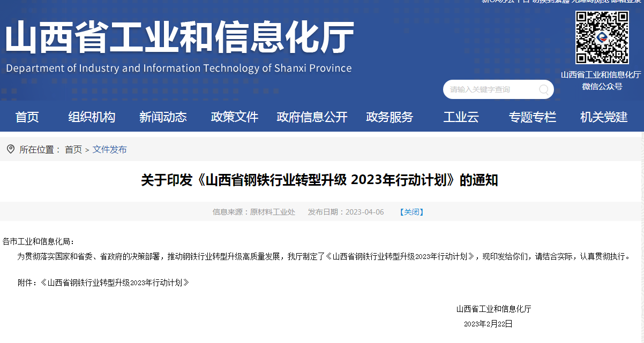Viewport: 644px width, 343px height.
Task: Click the 邮箱登录 link at top right
Action: (x=626, y=2)
